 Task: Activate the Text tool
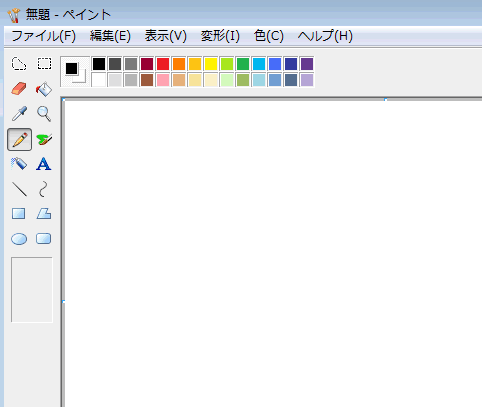click(44, 164)
